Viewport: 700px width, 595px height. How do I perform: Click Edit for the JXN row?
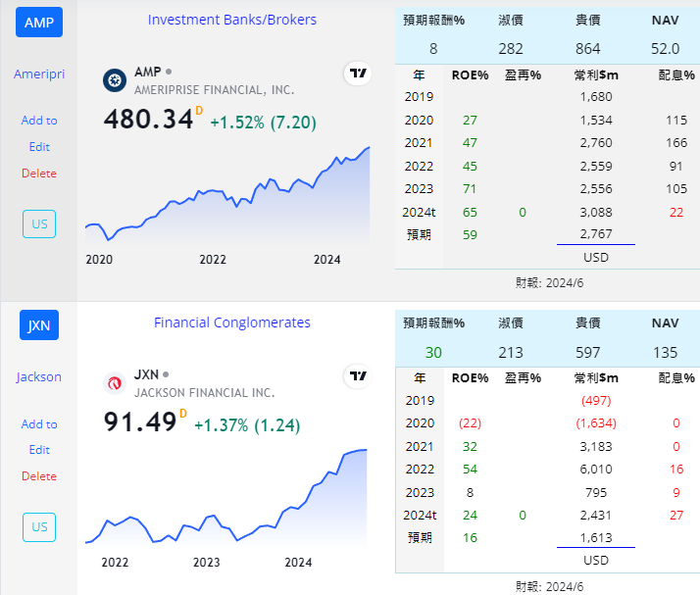pyautogui.click(x=39, y=450)
